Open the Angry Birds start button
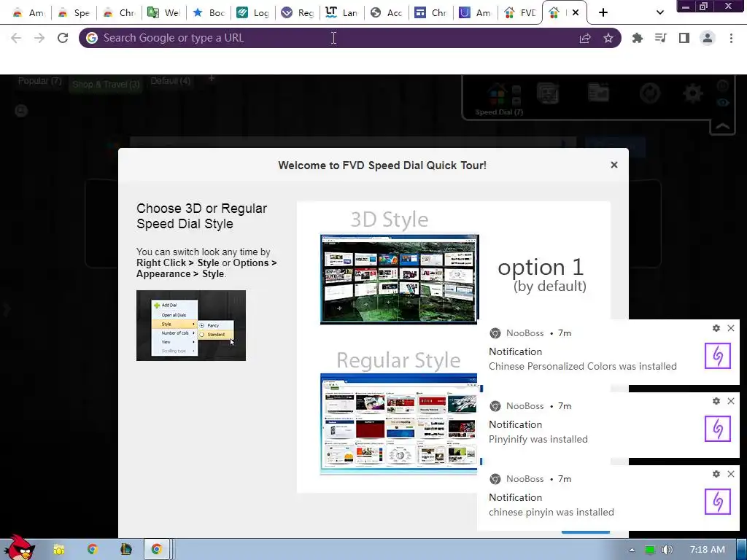The image size is (747, 560). 19,548
